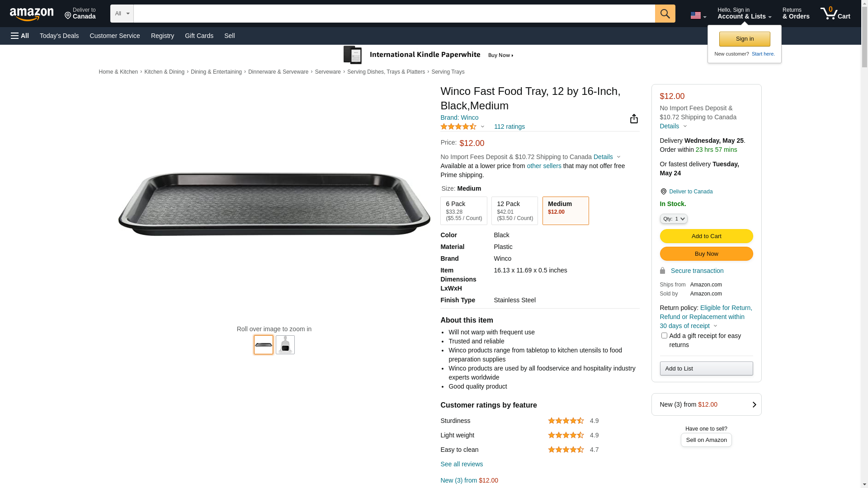This screenshot has width=868, height=488.
Task: Check the gift receipt checkbox
Action: 664,336
